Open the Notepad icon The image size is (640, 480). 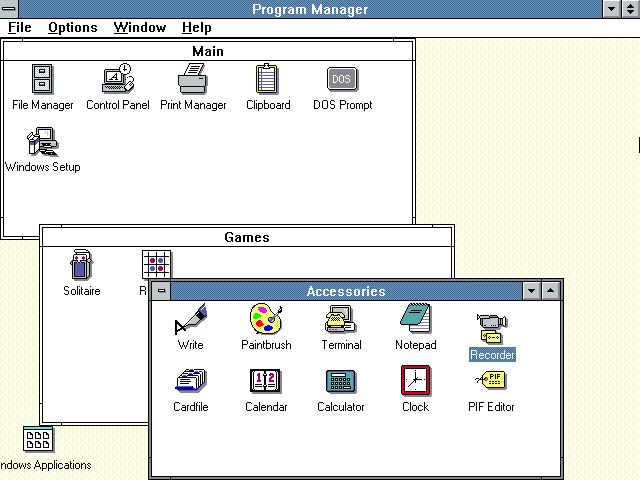(415, 320)
